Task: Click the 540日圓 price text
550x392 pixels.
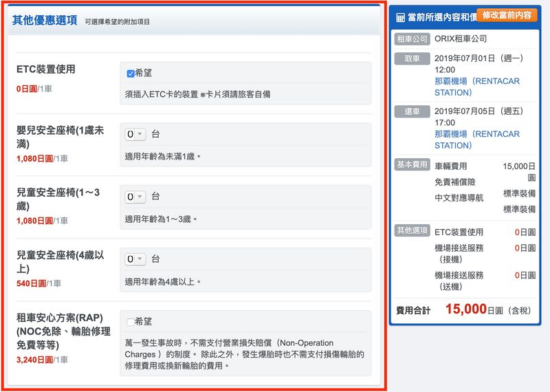Action: [31, 283]
